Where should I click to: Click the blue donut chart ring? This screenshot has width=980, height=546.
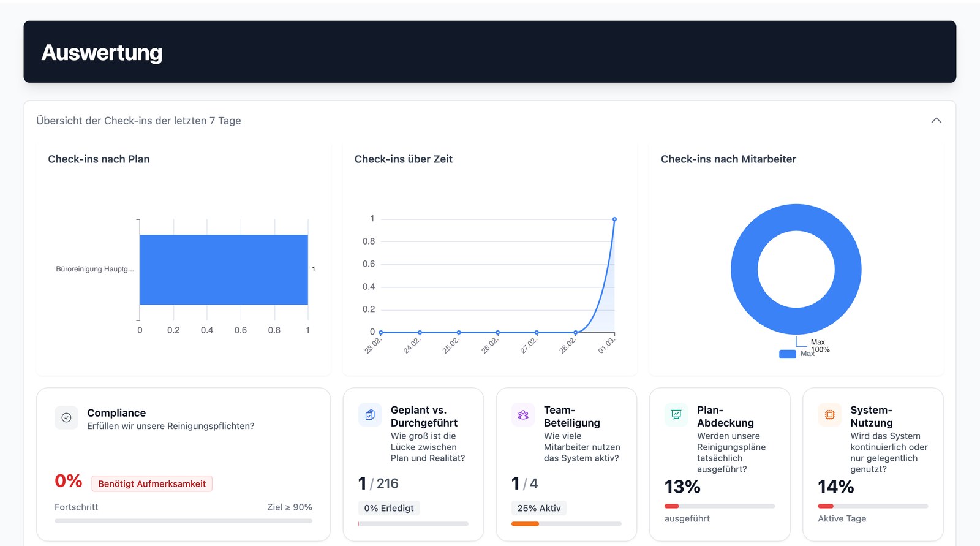point(745,270)
